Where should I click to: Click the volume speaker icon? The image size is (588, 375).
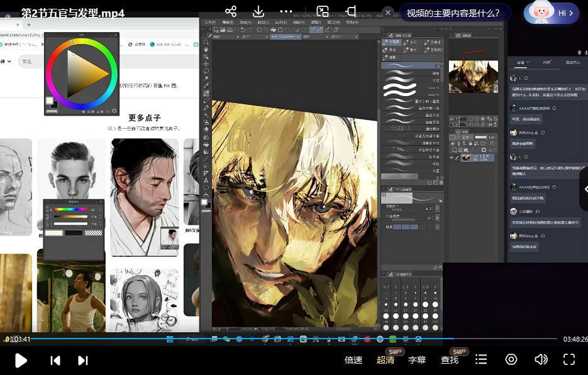pyautogui.click(x=541, y=360)
